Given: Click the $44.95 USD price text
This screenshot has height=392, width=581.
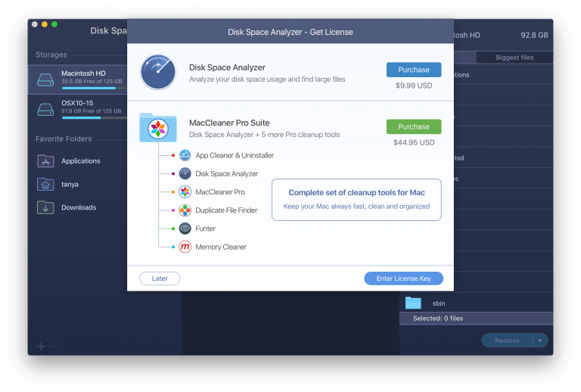Looking at the screenshot, I should (x=414, y=142).
